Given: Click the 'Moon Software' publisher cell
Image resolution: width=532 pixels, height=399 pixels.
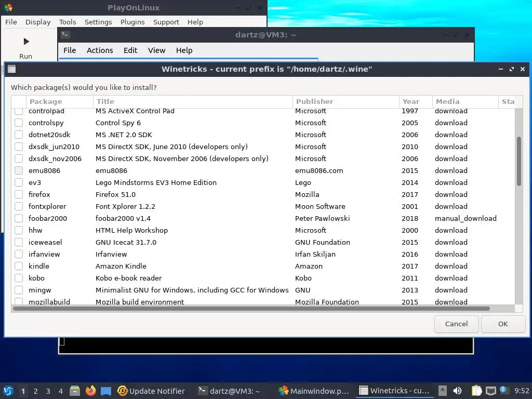Looking at the screenshot, I should pos(320,206).
